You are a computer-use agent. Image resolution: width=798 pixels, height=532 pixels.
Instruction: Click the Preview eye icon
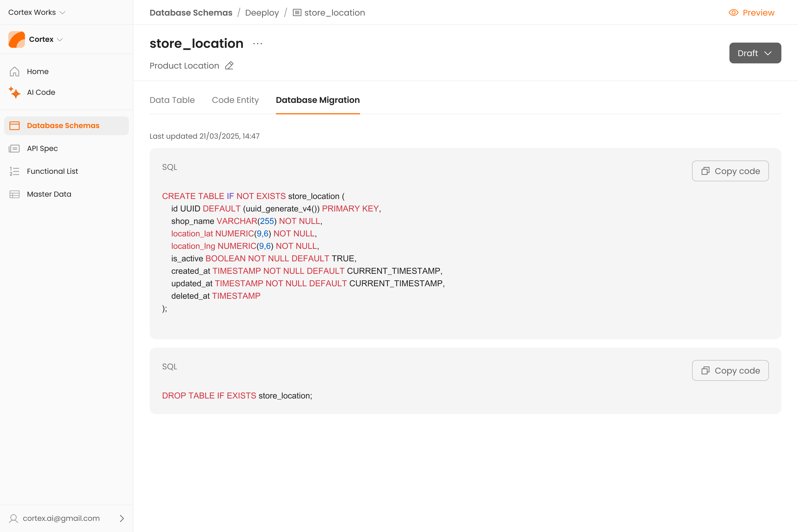pyautogui.click(x=733, y=12)
